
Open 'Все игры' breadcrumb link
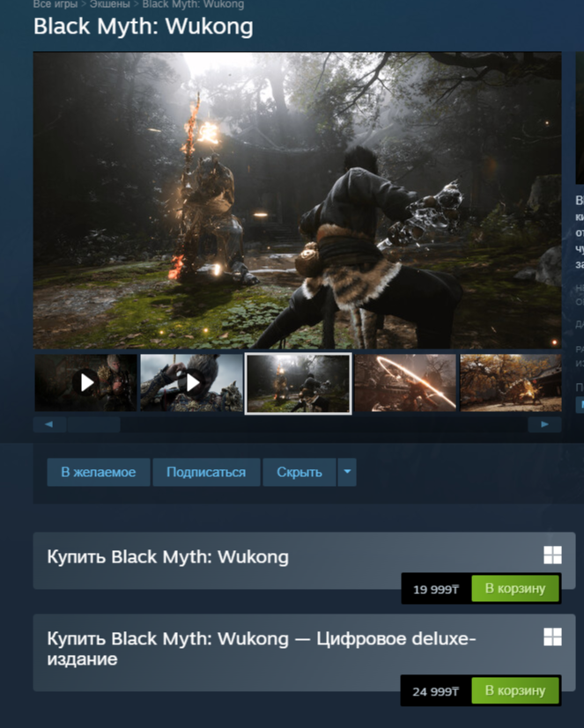55,4
